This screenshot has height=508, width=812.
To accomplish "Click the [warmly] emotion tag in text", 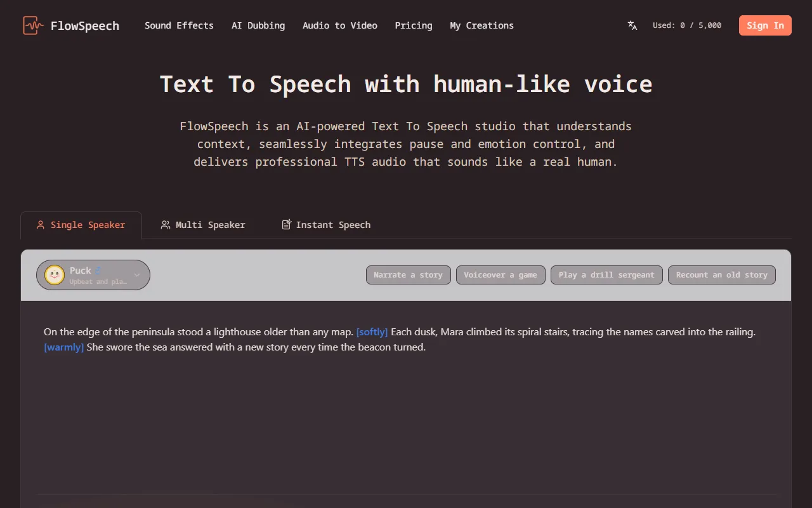I will point(63,347).
